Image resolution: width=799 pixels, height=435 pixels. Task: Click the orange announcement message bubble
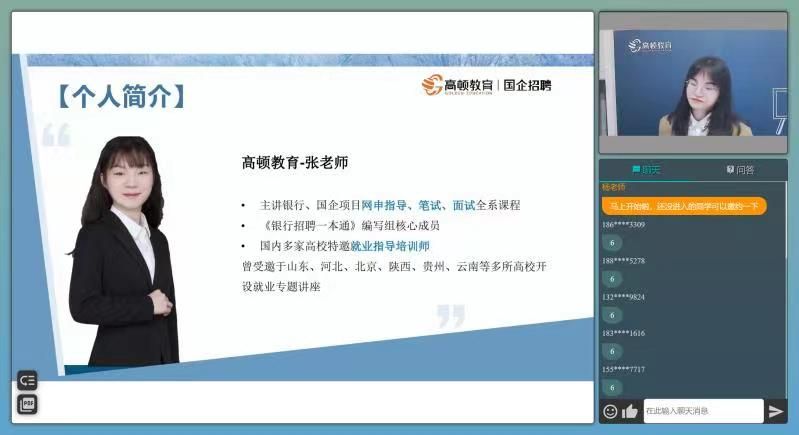coord(683,206)
